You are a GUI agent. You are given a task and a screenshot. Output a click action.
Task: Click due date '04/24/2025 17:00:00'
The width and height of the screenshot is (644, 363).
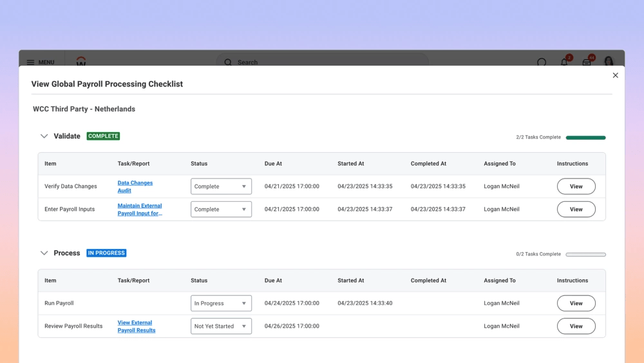click(x=292, y=304)
